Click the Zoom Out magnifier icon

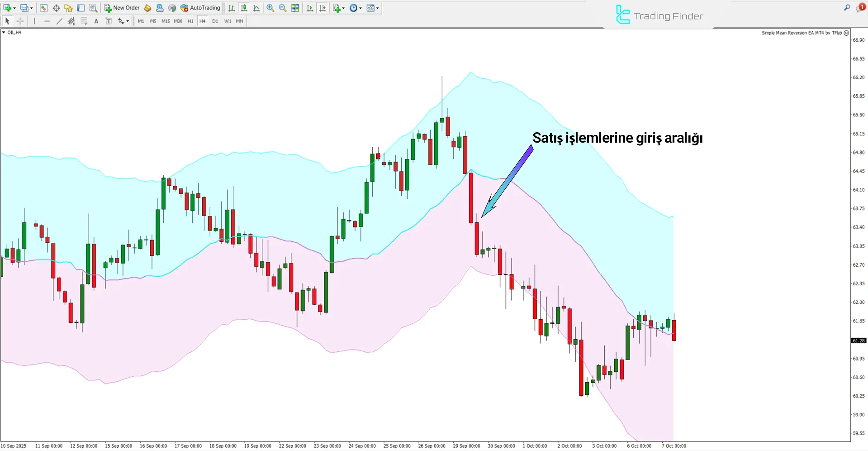[x=283, y=8]
